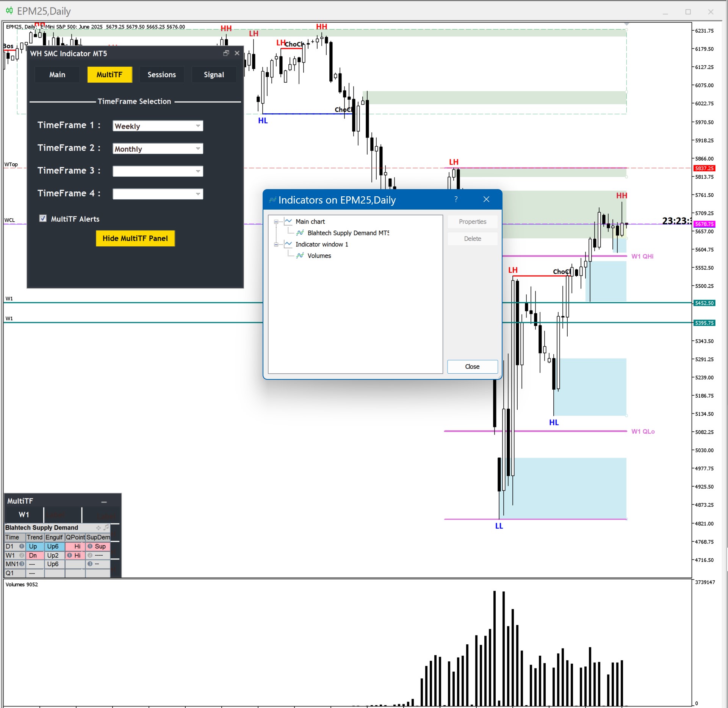Click the Volumes indicator icon in tree

coord(300,255)
